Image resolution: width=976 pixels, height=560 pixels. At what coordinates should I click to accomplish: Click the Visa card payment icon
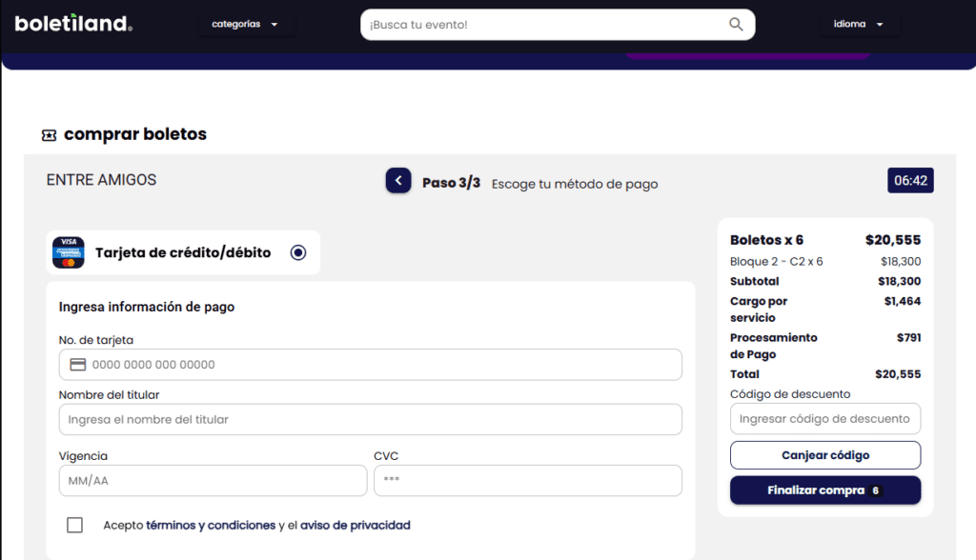click(x=68, y=251)
